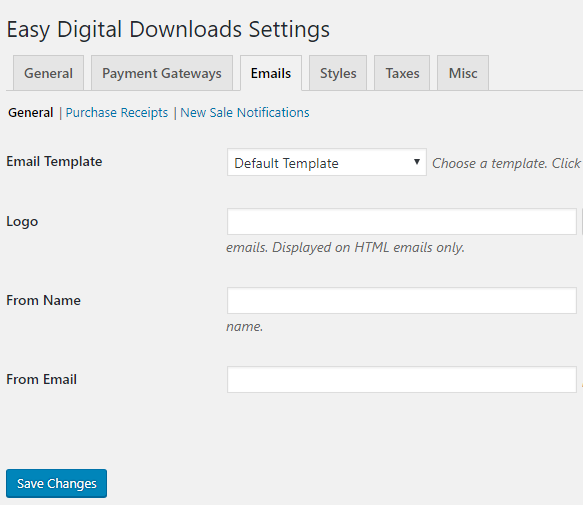583x505 pixels.
Task: Click the Easy Digital Downloads Settings heading
Action: [168, 29]
